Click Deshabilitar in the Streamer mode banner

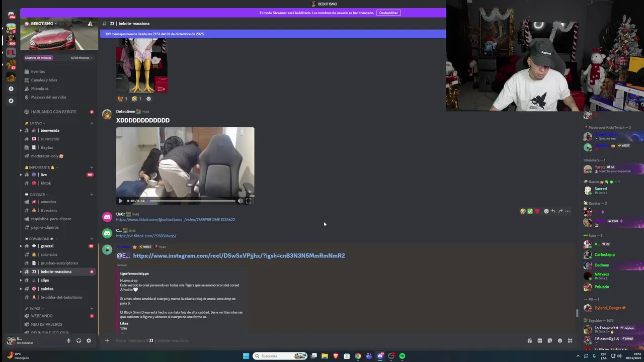point(388,13)
